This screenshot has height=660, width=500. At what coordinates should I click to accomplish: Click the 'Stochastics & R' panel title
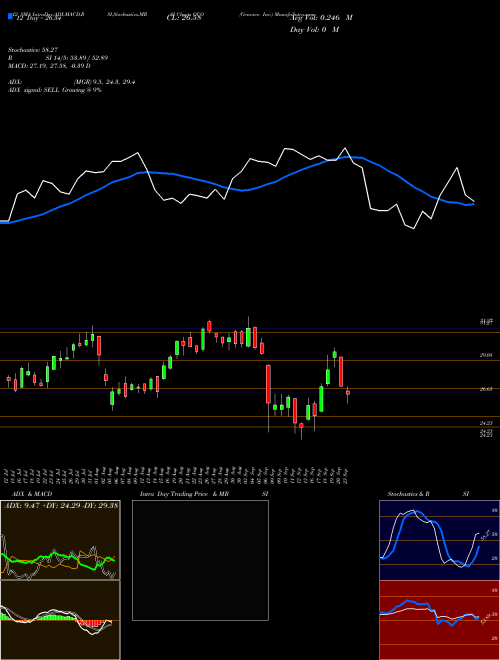click(409, 494)
